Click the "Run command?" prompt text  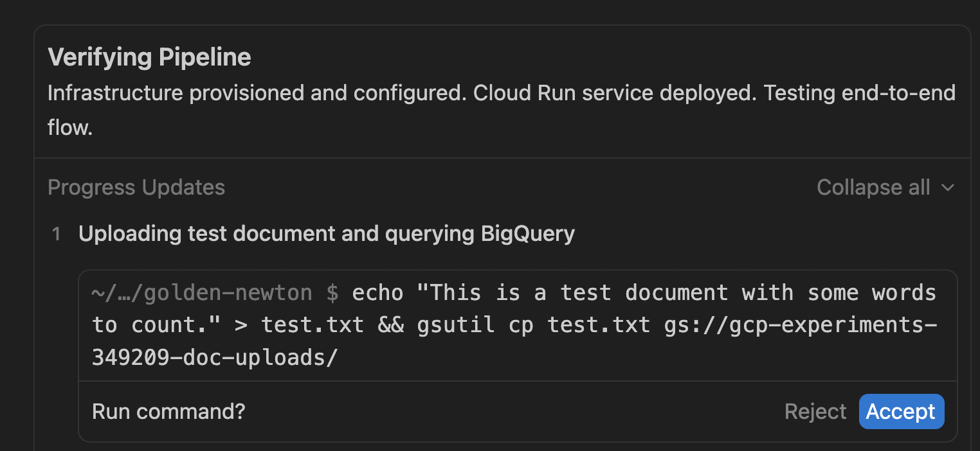[168, 411]
